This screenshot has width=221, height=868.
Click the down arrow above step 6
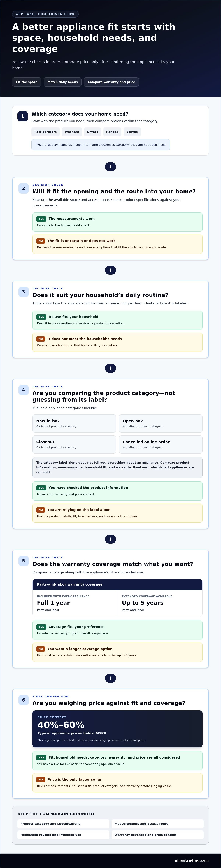pos(110,678)
